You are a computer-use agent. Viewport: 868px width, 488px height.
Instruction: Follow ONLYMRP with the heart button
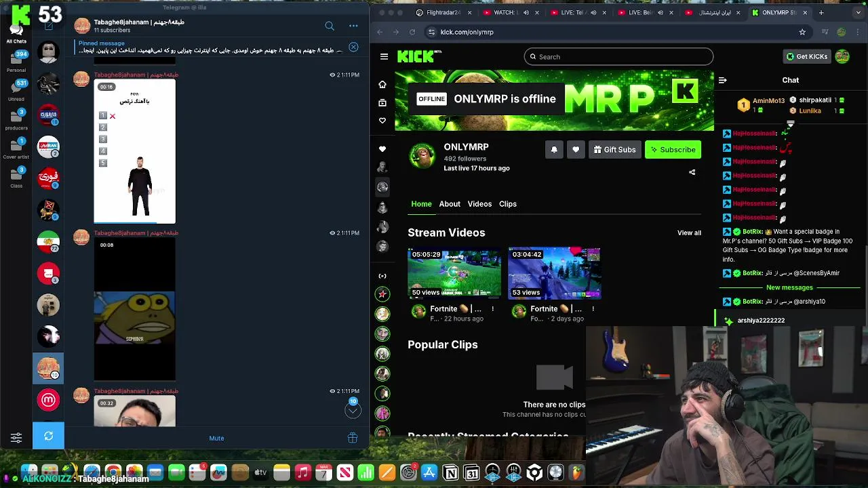pos(576,150)
